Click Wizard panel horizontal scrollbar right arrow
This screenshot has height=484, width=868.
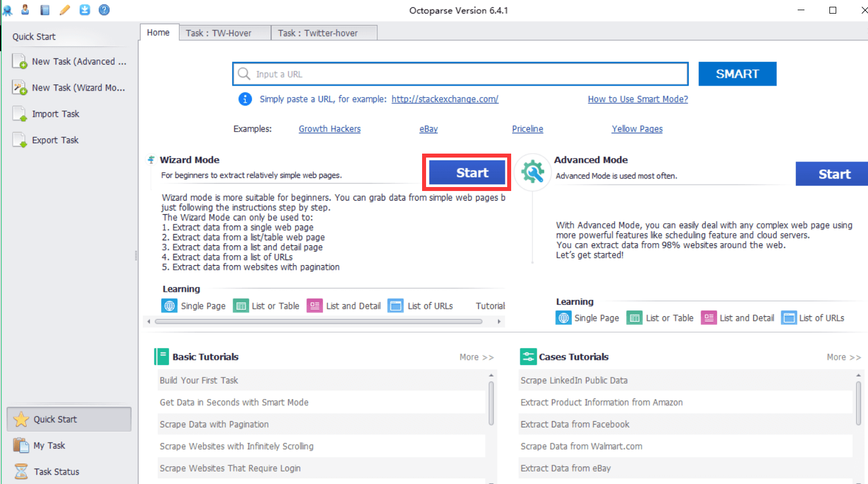[499, 321]
